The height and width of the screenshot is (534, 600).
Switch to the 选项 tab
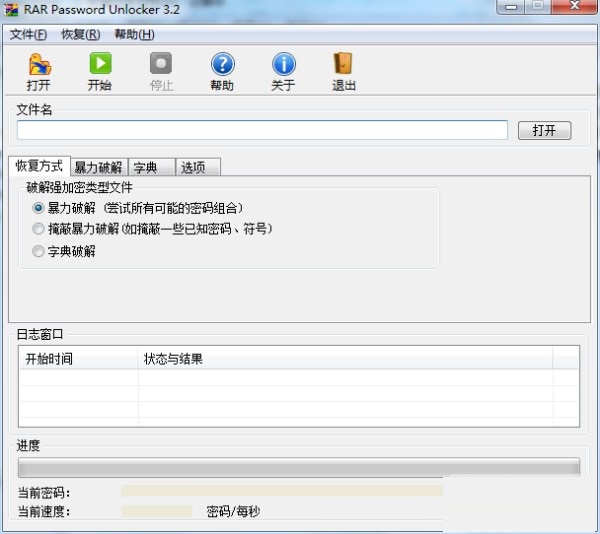198,167
